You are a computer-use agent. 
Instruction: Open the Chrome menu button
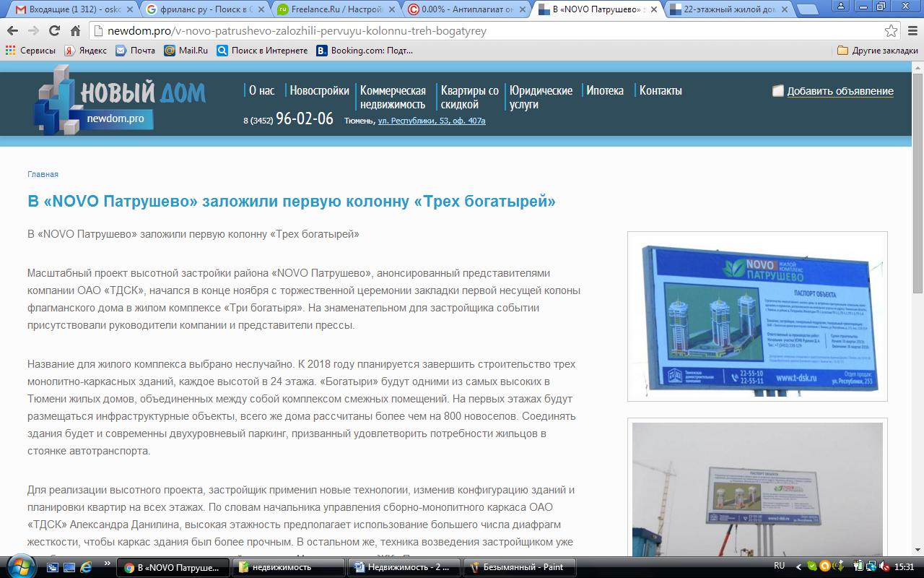911,31
